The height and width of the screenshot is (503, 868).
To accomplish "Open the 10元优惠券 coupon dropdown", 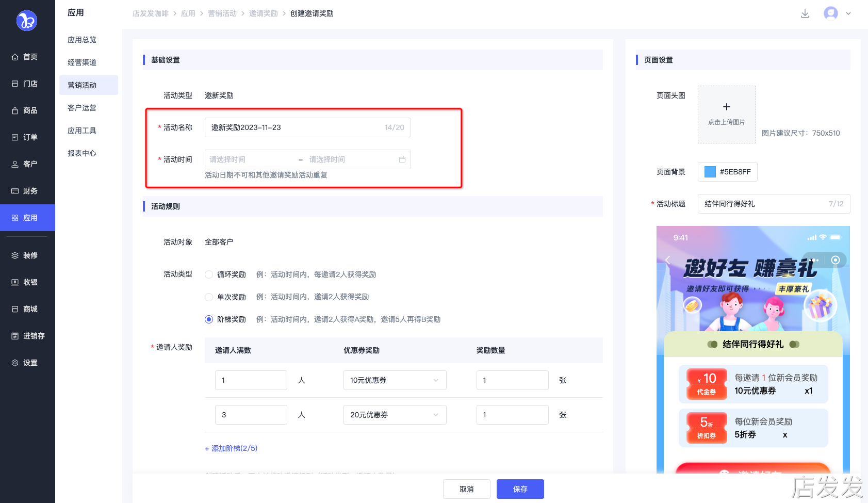I will [x=395, y=380].
